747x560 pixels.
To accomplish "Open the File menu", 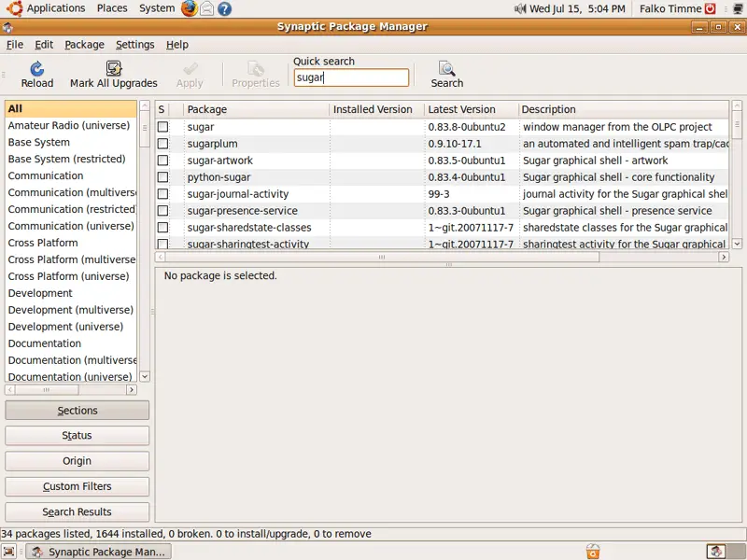I will point(15,45).
